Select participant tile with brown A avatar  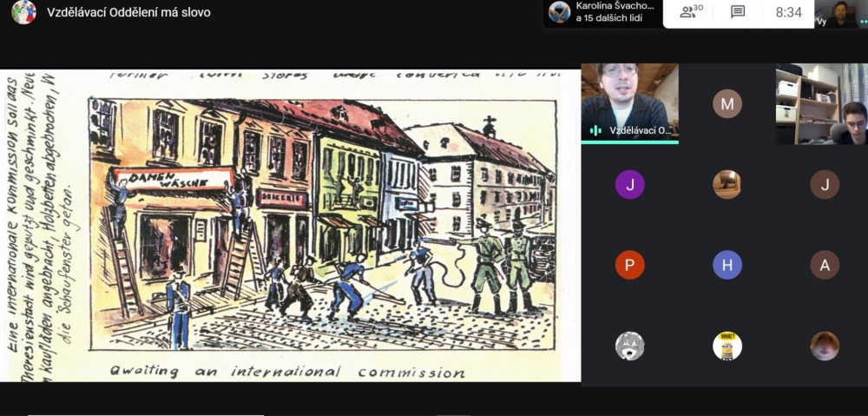[x=825, y=265]
